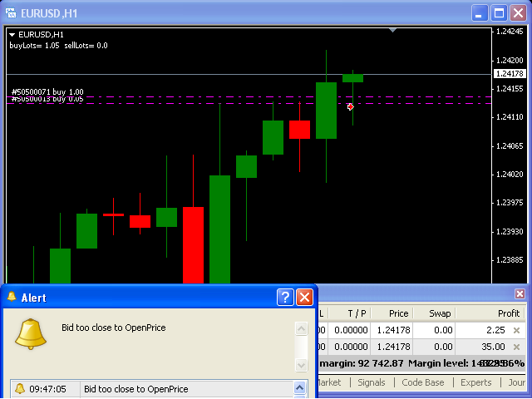Open the Signals tab
Viewport: 532px width, 399px height.
(x=372, y=382)
